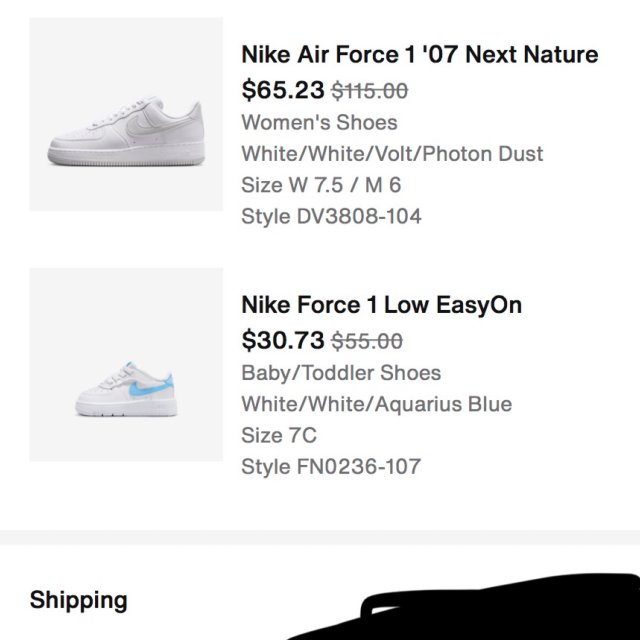Click the White/White/Aquarius Blue colorway text
This screenshot has width=640, height=640.
point(376,403)
